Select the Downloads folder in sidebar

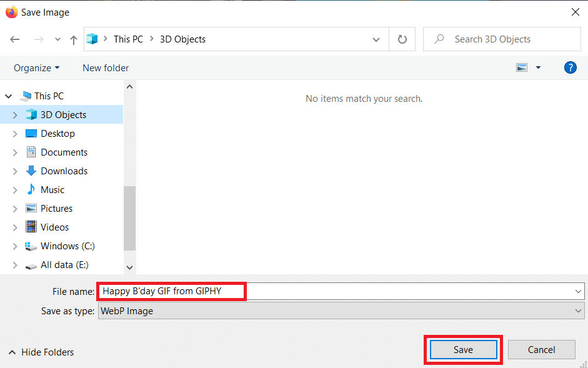64,171
